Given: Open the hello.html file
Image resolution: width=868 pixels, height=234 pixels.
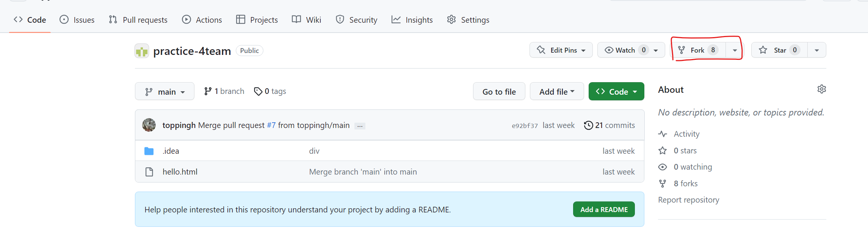Looking at the screenshot, I should pyautogui.click(x=180, y=172).
